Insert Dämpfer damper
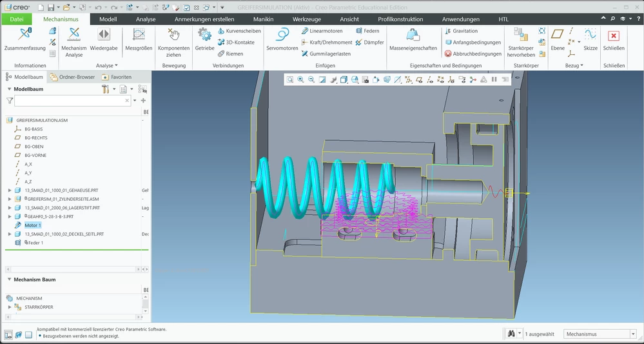 369,43
